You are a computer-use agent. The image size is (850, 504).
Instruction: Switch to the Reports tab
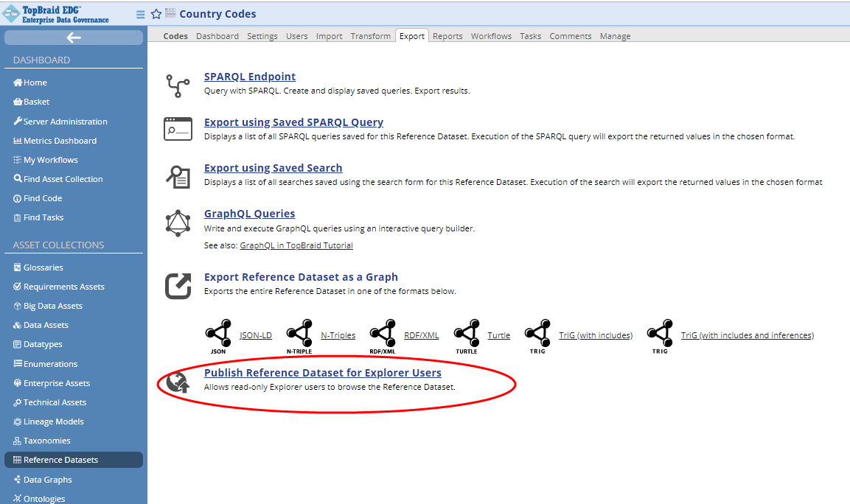coord(447,35)
